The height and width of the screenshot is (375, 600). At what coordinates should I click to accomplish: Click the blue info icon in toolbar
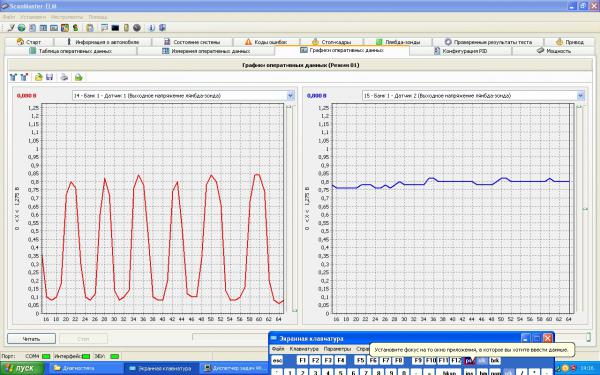coord(151,28)
